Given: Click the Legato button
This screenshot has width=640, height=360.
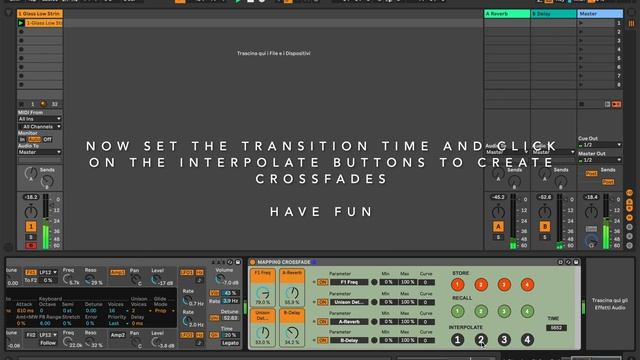Looking at the screenshot, I should pyautogui.click(x=230, y=343).
